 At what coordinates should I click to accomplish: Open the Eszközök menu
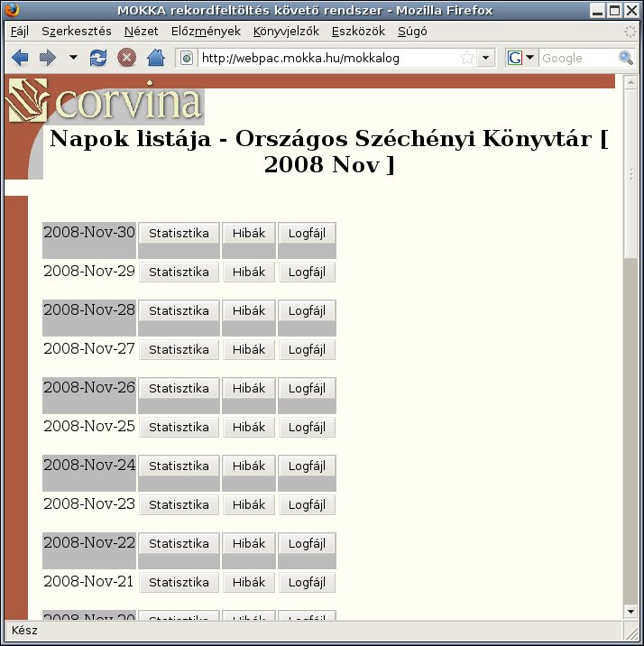click(358, 31)
